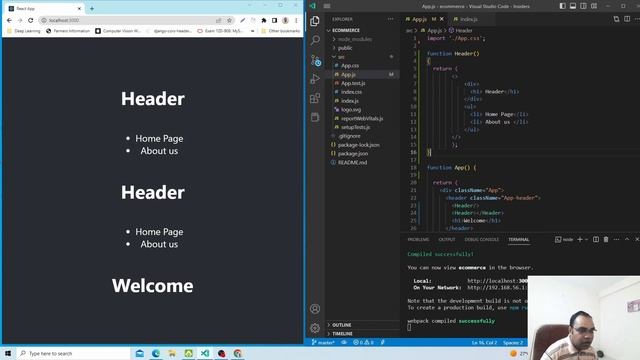Kill the terminal with trash icon
This screenshot has height=360, width=640.
[606, 240]
